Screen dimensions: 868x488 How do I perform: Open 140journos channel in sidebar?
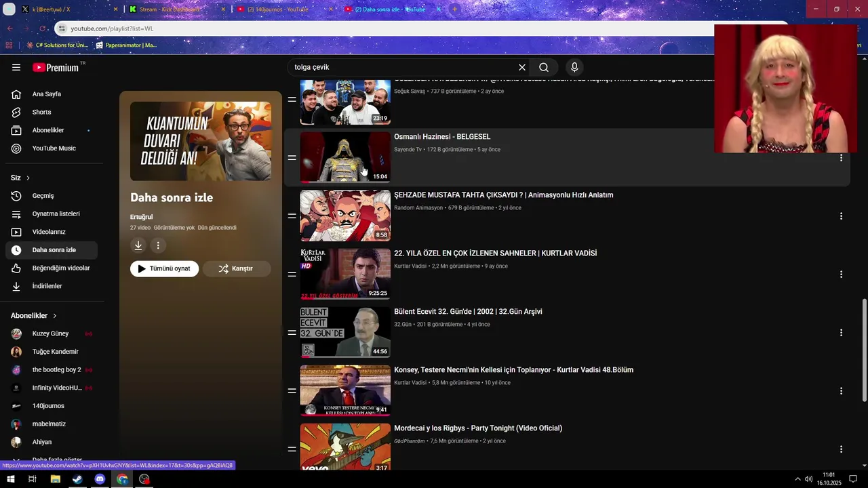click(x=52, y=406)
